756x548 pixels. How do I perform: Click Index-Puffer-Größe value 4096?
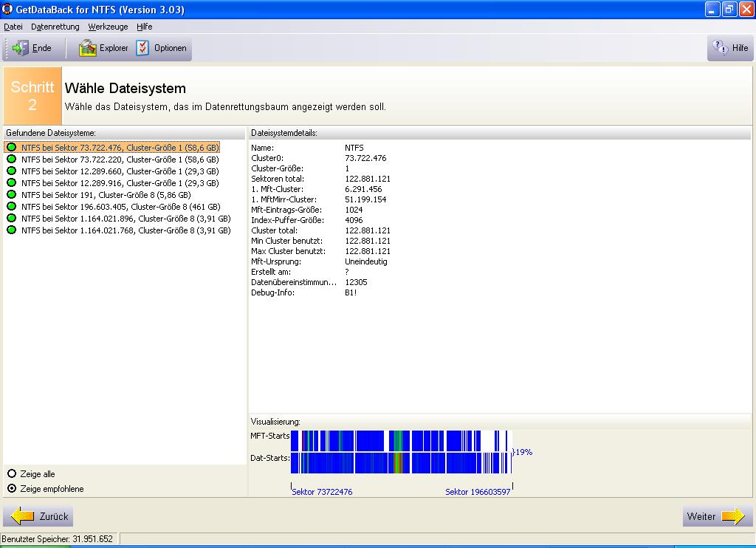(354, 220)
